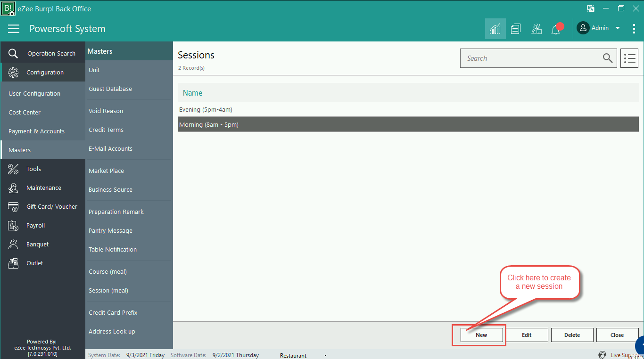Click the Delete button
644x359 pixels.
point(572,335)
